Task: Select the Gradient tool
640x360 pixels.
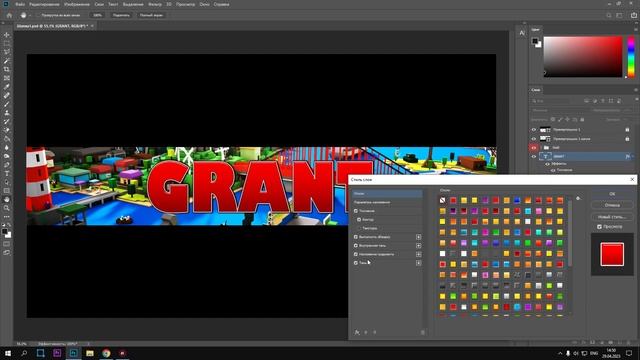Action: [7, 139]
